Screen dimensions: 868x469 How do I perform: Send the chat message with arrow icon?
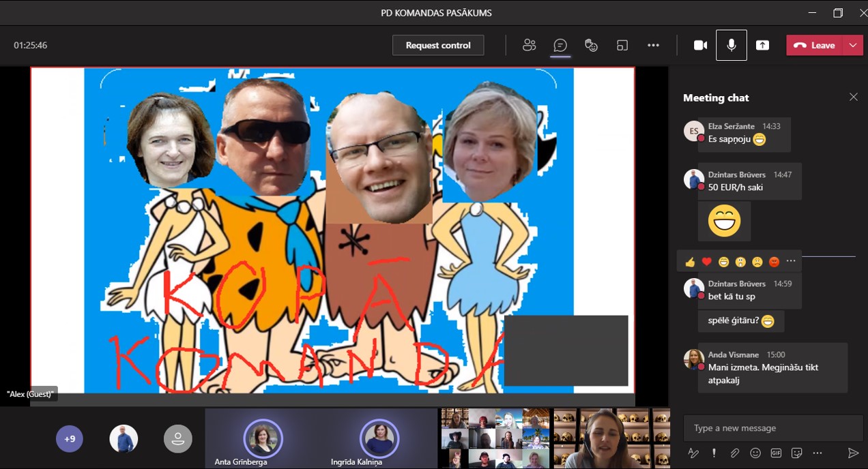click(x=852, y=453)
